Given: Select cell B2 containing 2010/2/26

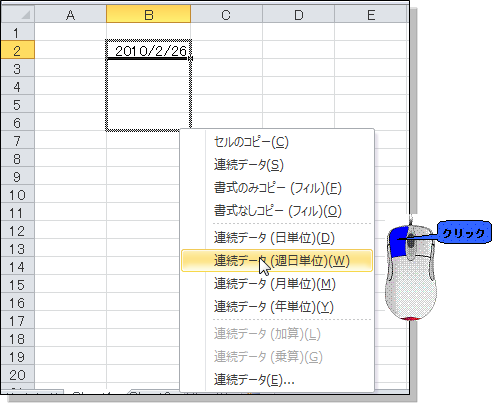Looking at the screenshot, I should 149,50.
